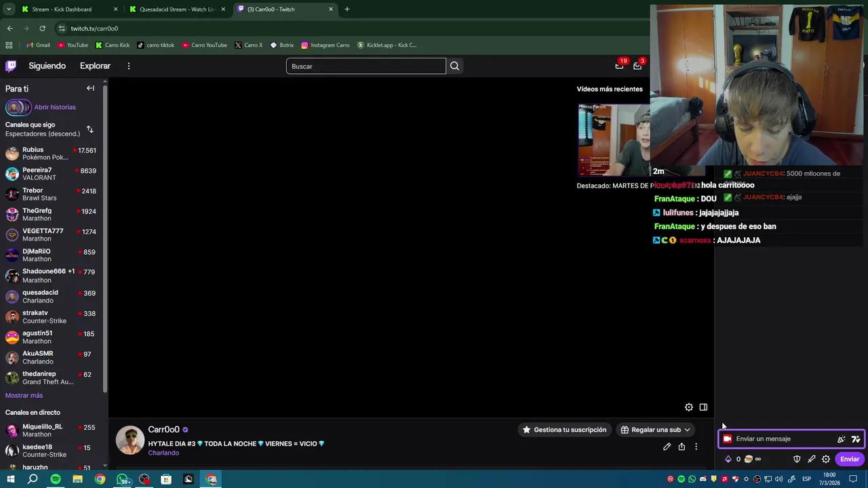
Task: Reload the browser page
Action: pyautogui.click(x=42, y=28)
